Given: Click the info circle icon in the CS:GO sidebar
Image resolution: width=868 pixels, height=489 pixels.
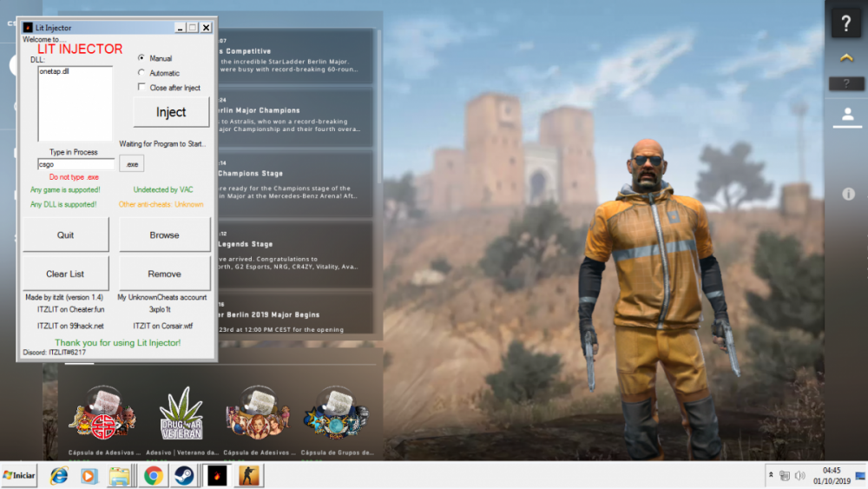Looking at the screenshot, I should point(848,194).
